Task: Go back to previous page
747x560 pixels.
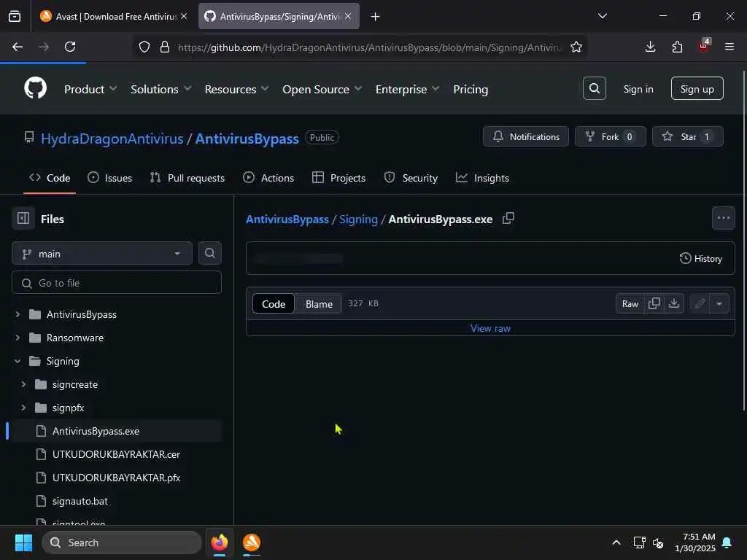Action: [x=18, y=47]
